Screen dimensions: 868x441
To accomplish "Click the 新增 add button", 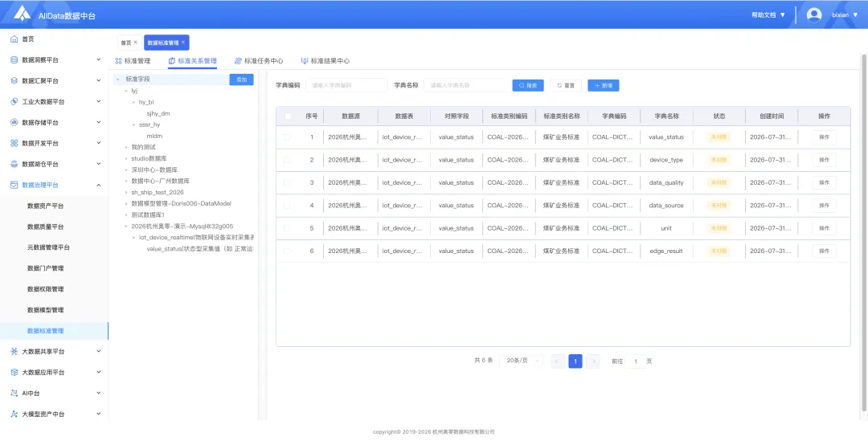I will click(604, 86).
